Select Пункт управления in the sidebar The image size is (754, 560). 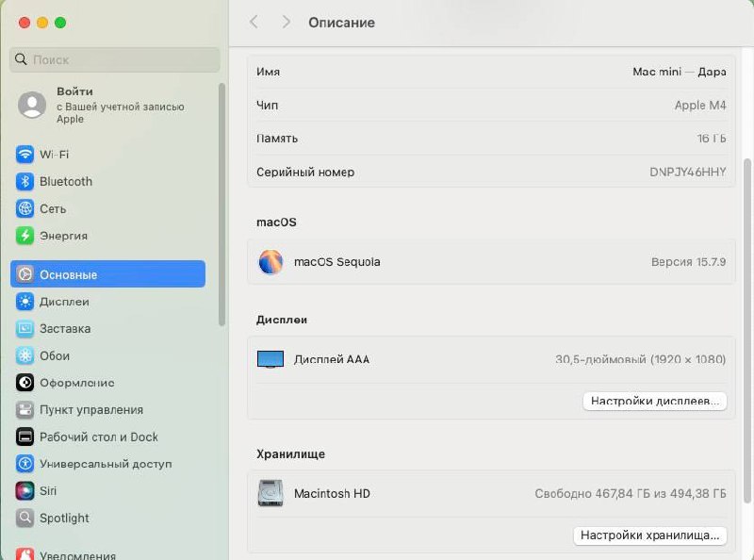[107, 410]
